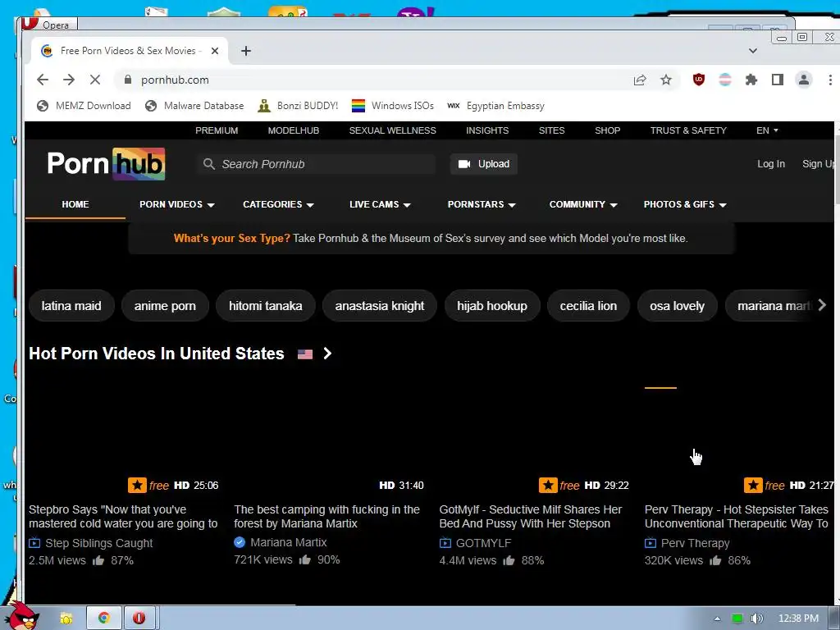The height and width of the screenshot is (630, 840).
Task: Open the Malware Database bookmark
Action: point(194,106)
